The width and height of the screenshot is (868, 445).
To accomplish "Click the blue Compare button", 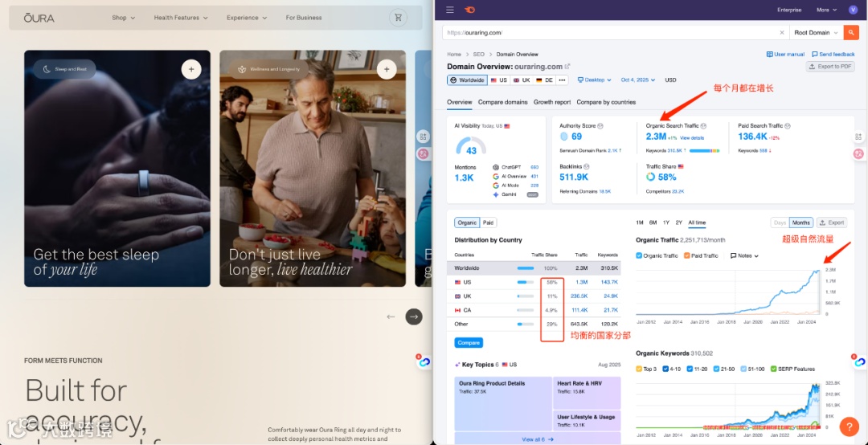I will pyautogui.click(x=469, y=343).
